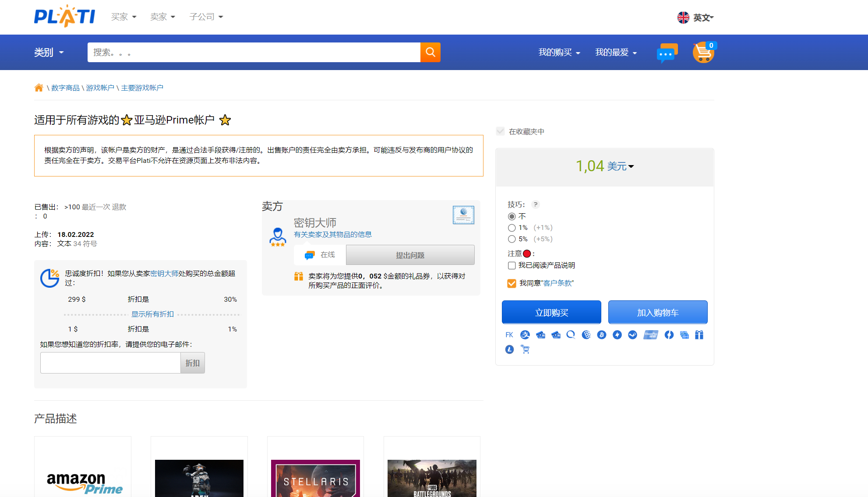Viewport: 868px width, 497px height.
Task: Click the gift coupon icon in seller box
Action: (299, 276)
